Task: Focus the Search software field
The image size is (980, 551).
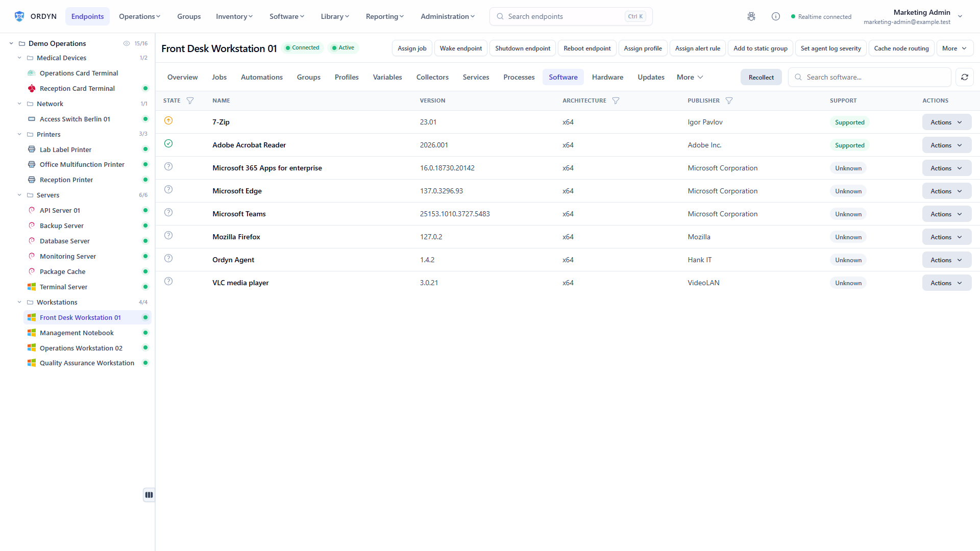Action: click(869, 77)
